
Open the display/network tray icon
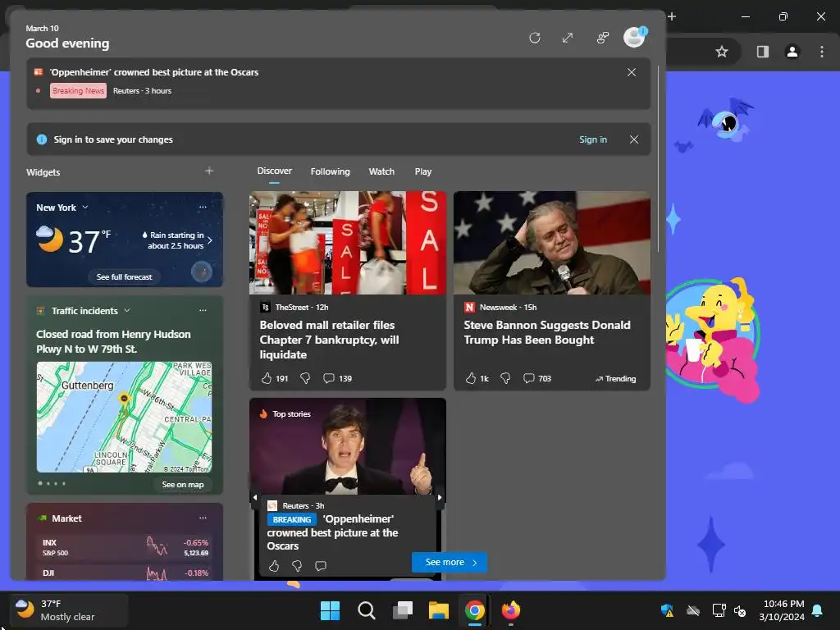[x=718, y=610]
